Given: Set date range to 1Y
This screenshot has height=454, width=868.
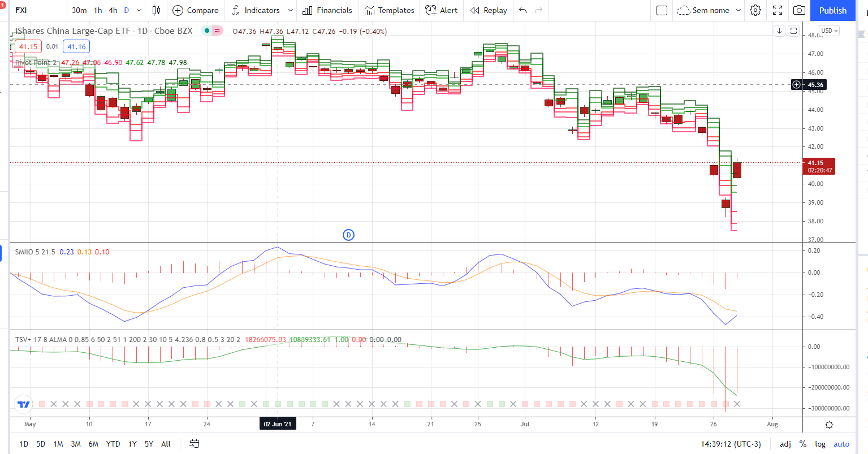Looking at the screenshot, I should (x=132, y=444).
